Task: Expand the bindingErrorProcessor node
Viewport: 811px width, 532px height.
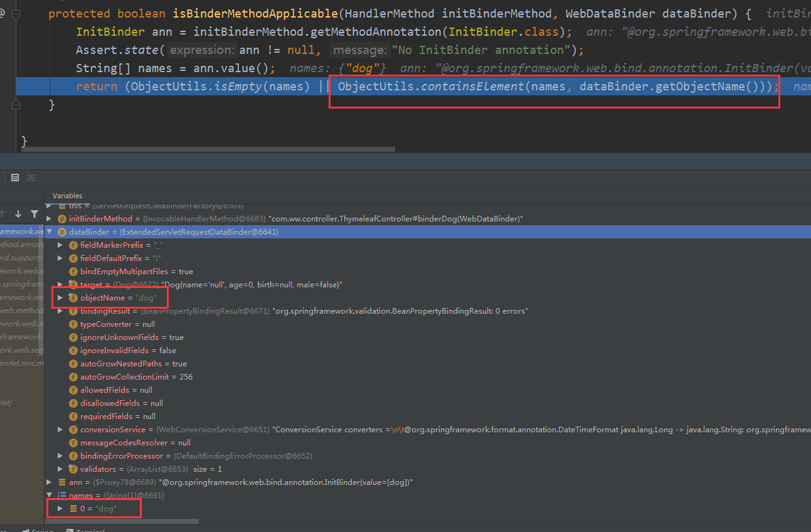Action: point(61,456)
